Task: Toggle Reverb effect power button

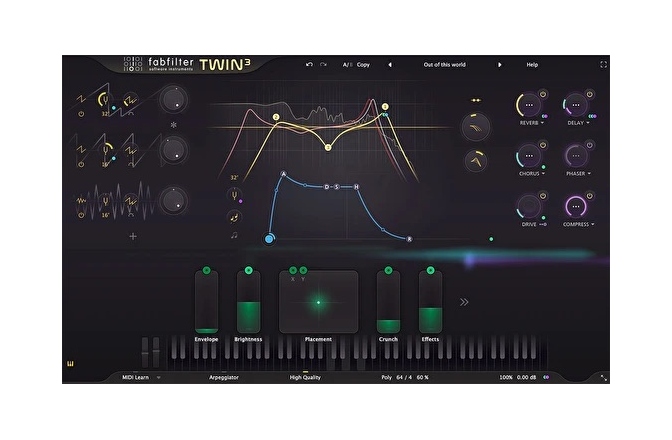Action: tap(543, 94)
